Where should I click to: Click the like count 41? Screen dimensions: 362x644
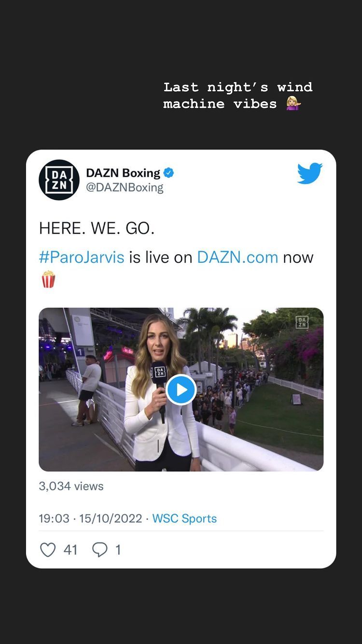(70, 550)
